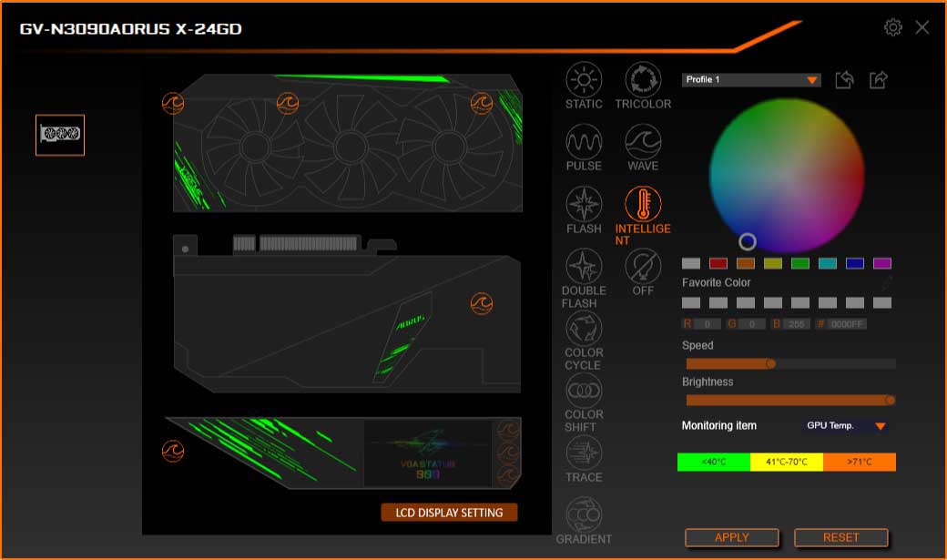Viewport: 947px width, 560px height.
Task: Export the profile with the export icon
Action: coord(878,80)
